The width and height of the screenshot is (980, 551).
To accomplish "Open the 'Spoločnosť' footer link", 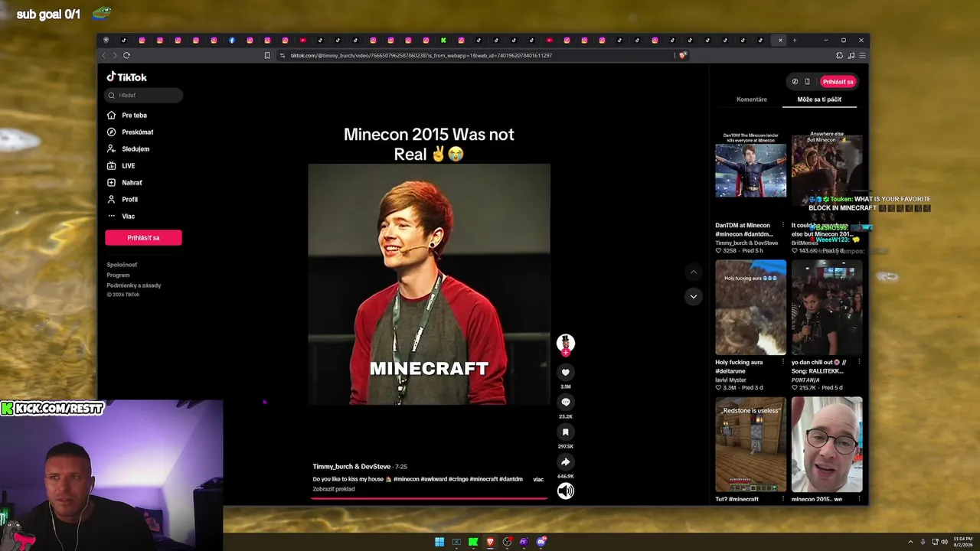I will (x=122, y=265).
